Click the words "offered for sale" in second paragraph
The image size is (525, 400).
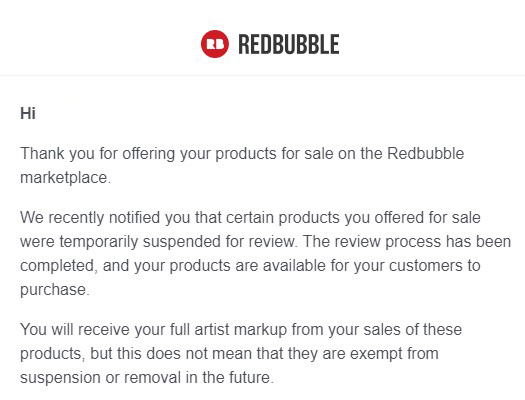pyautogui.click(x=427, y=218)
